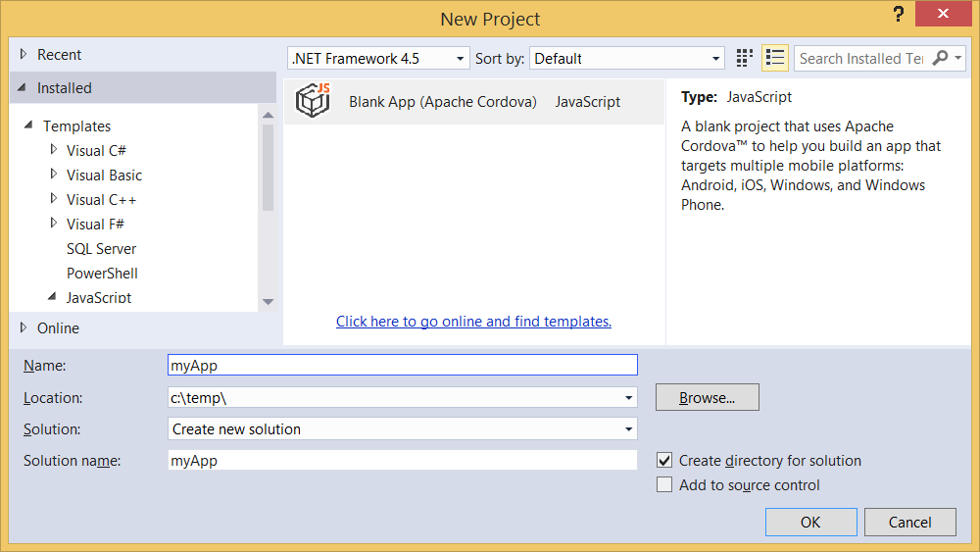Open the .NET Framework 4.5 dropdown
Screen dimensions: 980x552
pyautogui.click(x=378, y=58)
